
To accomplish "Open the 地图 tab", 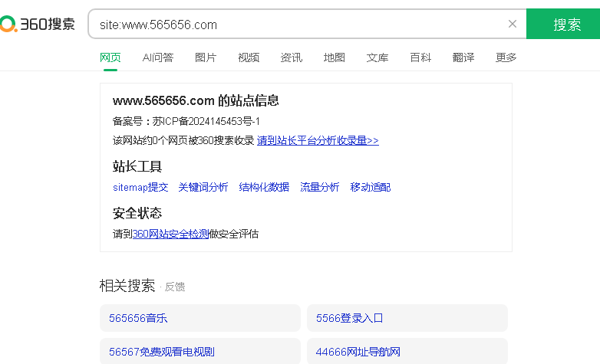I will 334,57.
